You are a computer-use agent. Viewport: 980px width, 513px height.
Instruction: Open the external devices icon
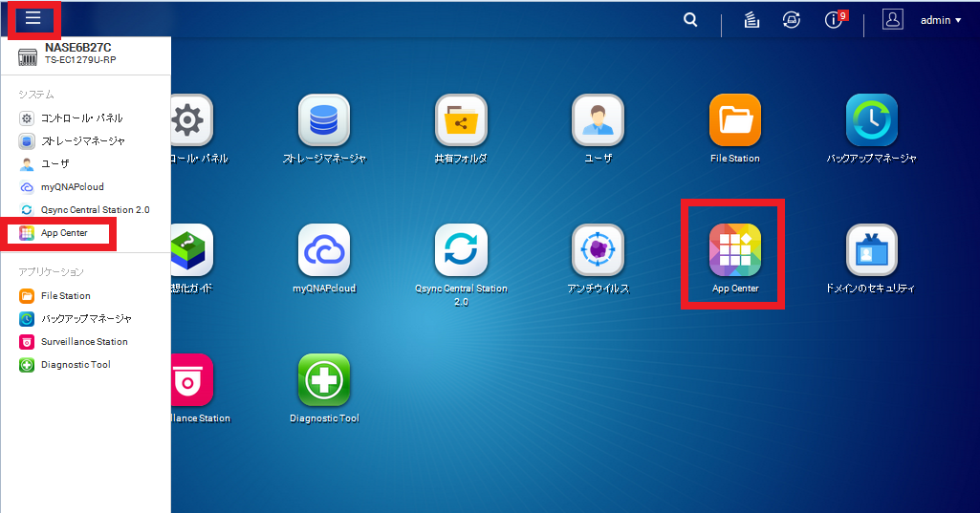tap(792, 20)
